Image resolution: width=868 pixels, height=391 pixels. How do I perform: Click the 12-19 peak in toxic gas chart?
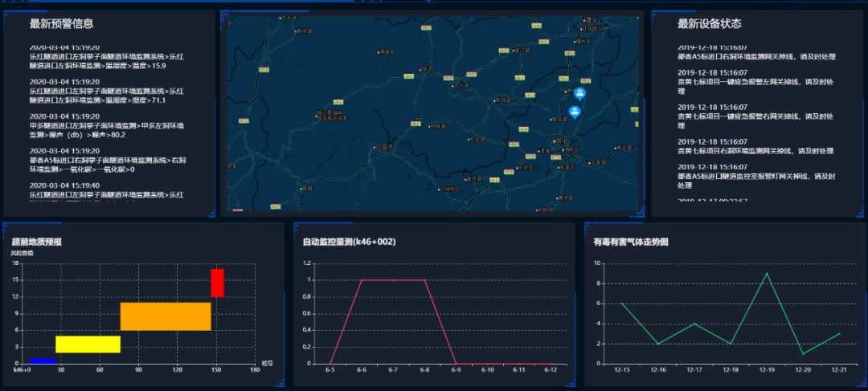[x=767, y=273]
